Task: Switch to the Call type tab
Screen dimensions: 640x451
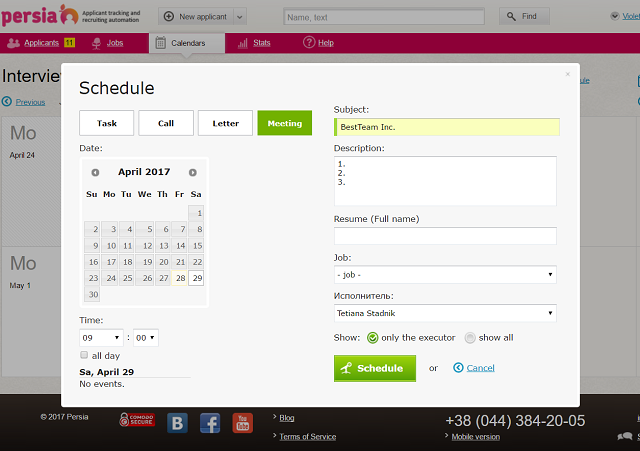Action: [x=166, y=123]
